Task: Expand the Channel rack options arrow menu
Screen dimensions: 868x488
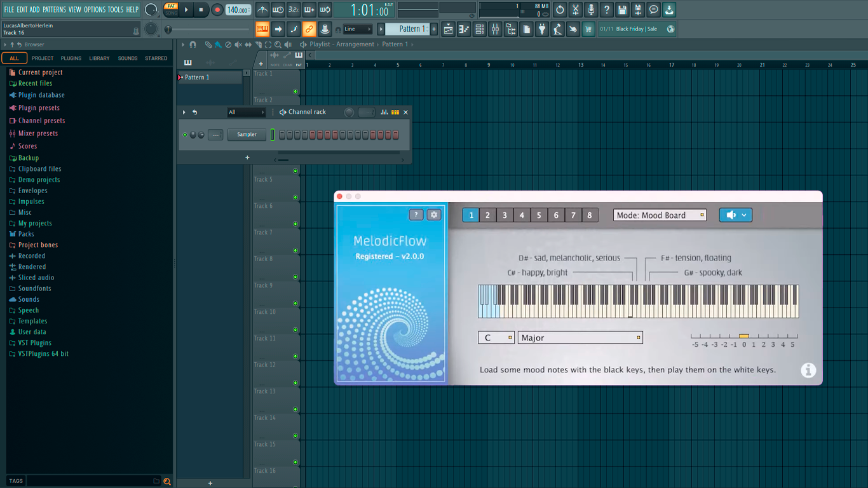Action: click(x=184, y=112)
